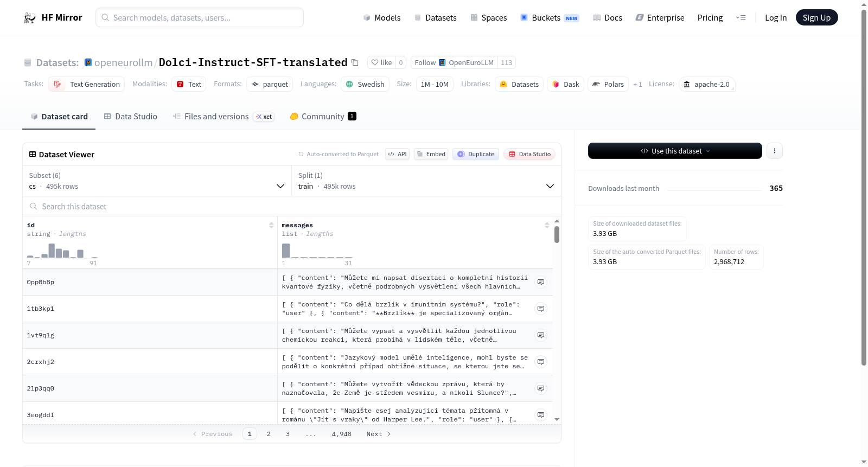The width and height of the screenshot is (868, 467).
Task: Click the apache-2.0 license icon
Action: coord(687,84)
